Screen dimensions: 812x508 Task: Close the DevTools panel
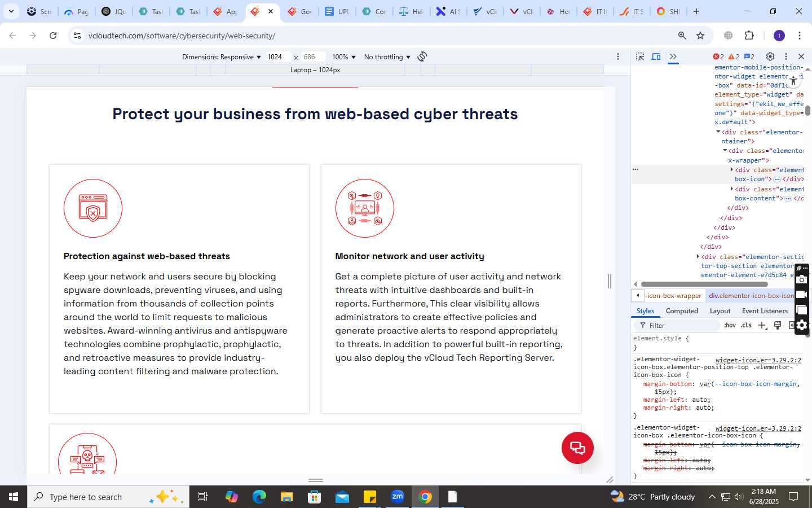801,56
